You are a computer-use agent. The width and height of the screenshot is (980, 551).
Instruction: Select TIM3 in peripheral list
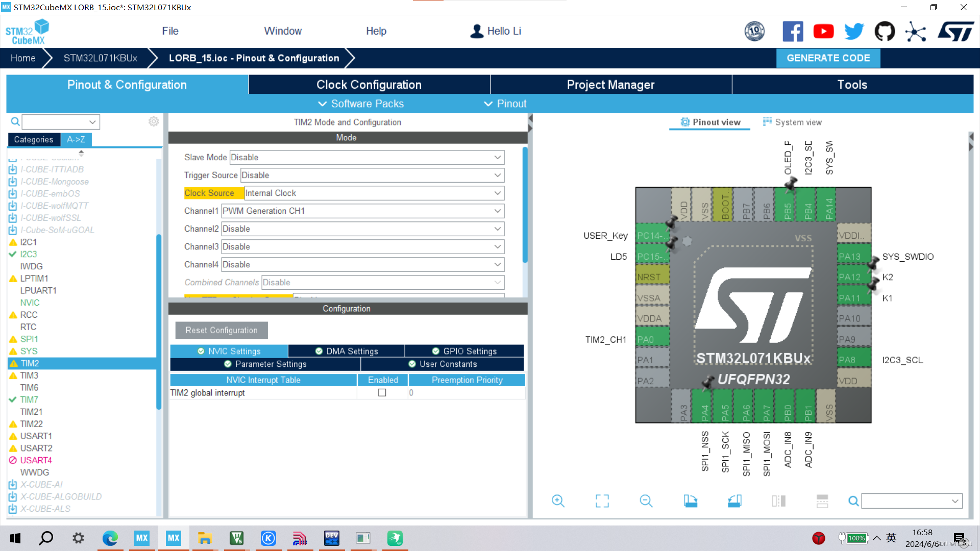pyautogui.click(x=29, y=375)
